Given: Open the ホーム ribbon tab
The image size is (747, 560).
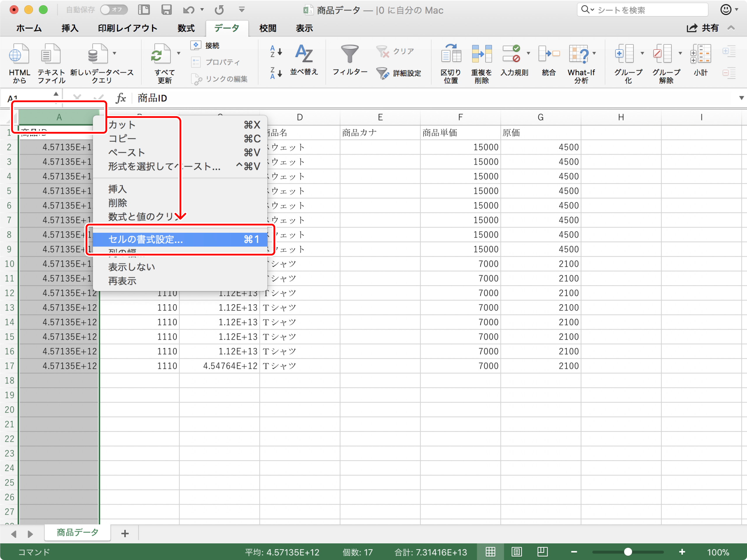Looking at the screenshot, I should 29,28.
